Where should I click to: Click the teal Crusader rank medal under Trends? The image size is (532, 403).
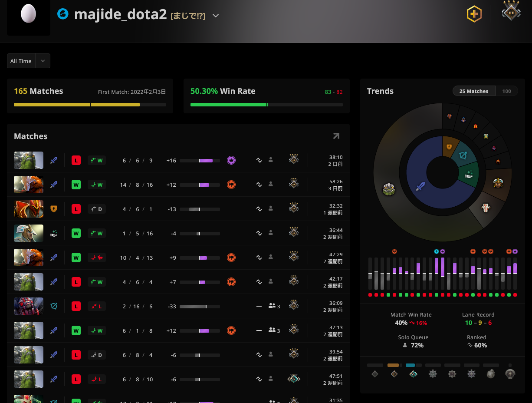[413, 373]
